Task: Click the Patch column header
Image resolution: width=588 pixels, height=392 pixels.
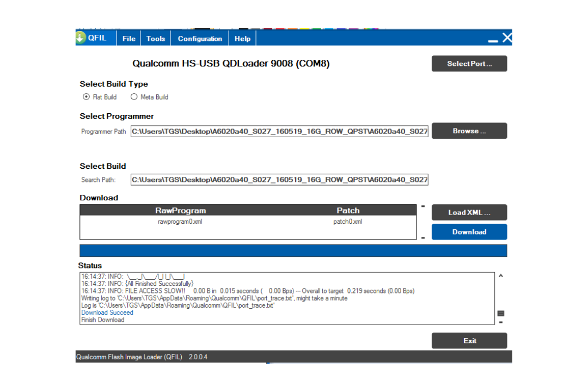Action: click(x=348, y=211)
